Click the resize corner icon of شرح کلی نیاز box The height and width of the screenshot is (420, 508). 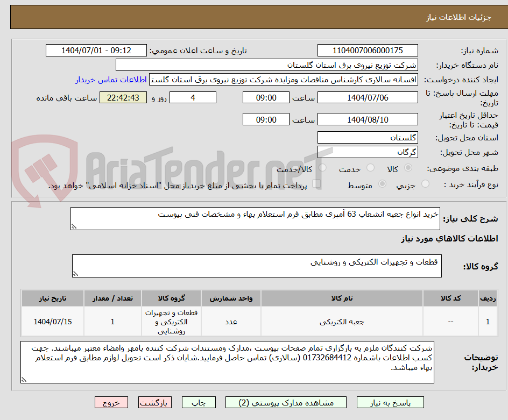74,227
